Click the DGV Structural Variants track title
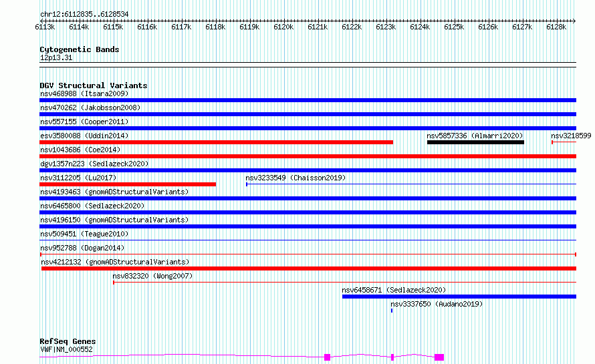 [94, 85]
